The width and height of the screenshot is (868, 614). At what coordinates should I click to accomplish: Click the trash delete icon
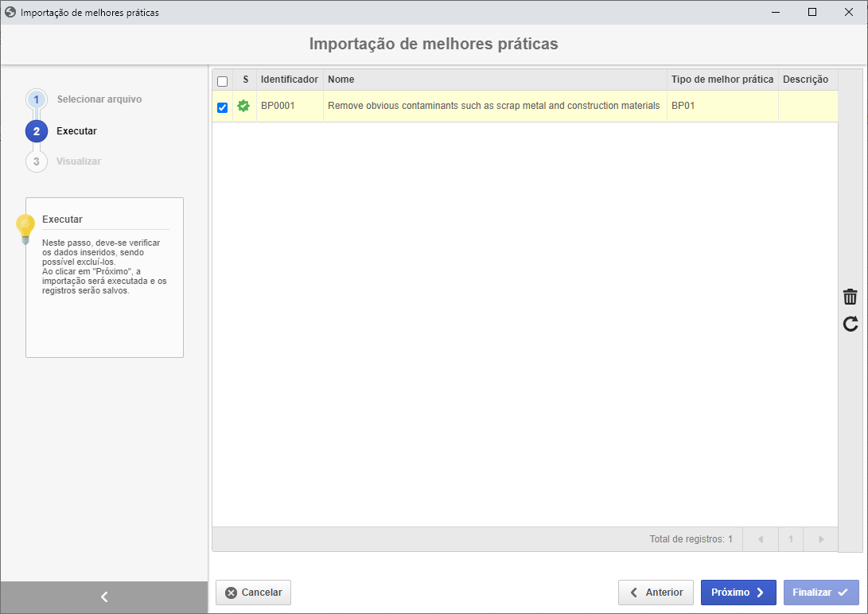(850, 297)
